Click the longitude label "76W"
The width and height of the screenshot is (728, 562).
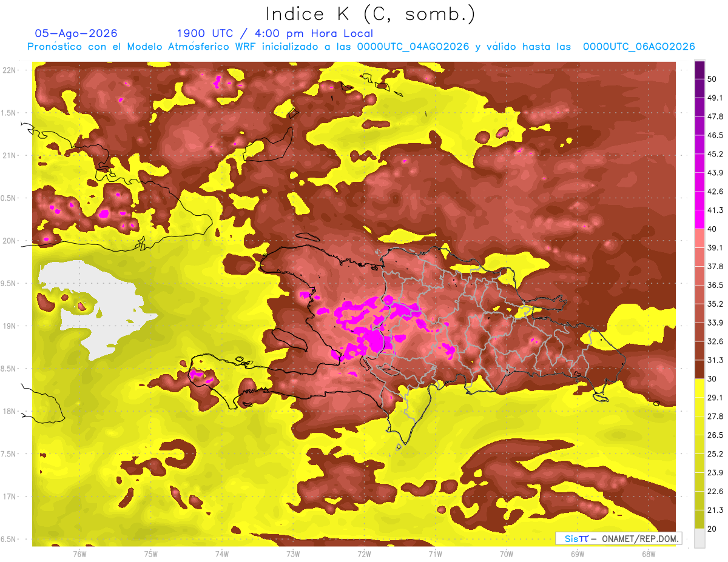(79, 554)
